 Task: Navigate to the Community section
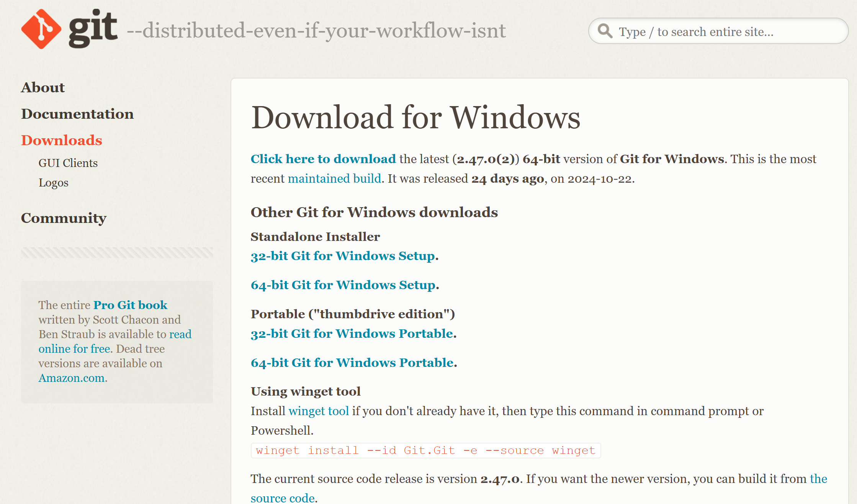click(64, 218)
